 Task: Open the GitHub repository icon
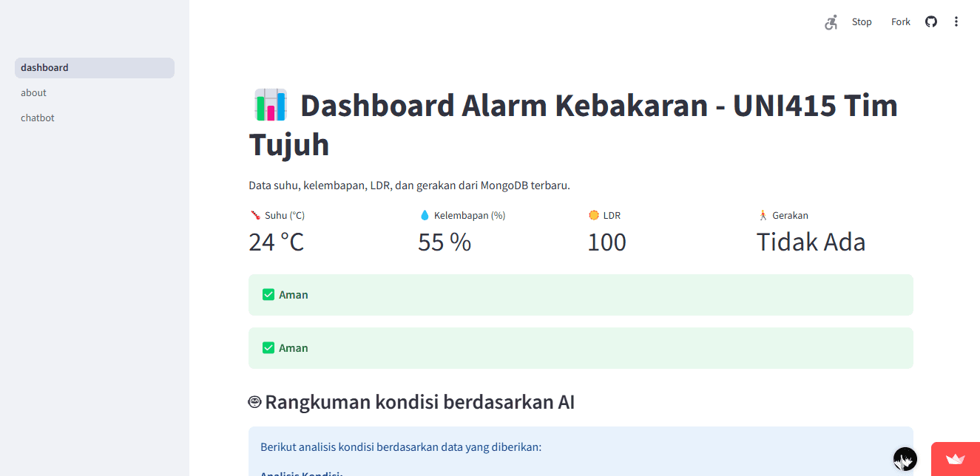(x=931, y=22)
